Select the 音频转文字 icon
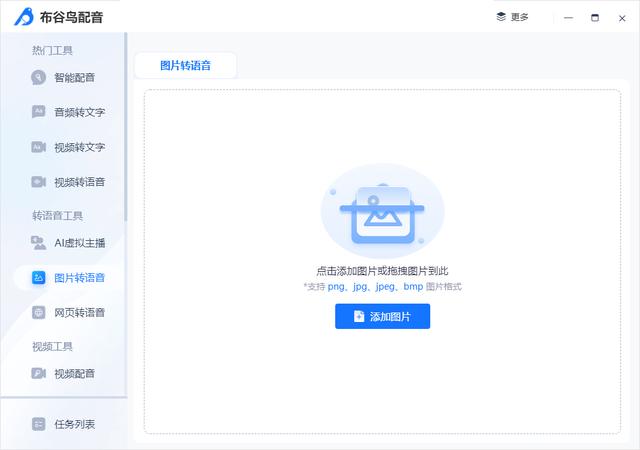Image resolution: width=640 pixels, height=450 pixels. coord(38,112)
